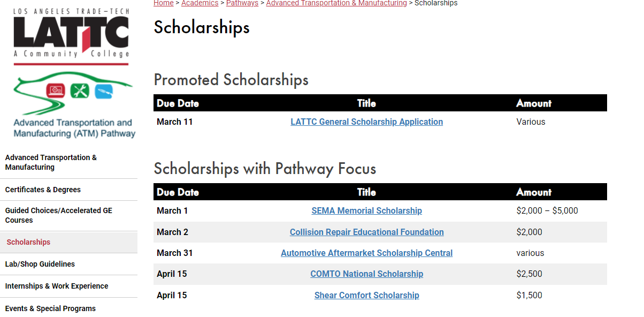Open the LATTC General Scholarship Application link
The image size is (644, 317).
point(367,122)
